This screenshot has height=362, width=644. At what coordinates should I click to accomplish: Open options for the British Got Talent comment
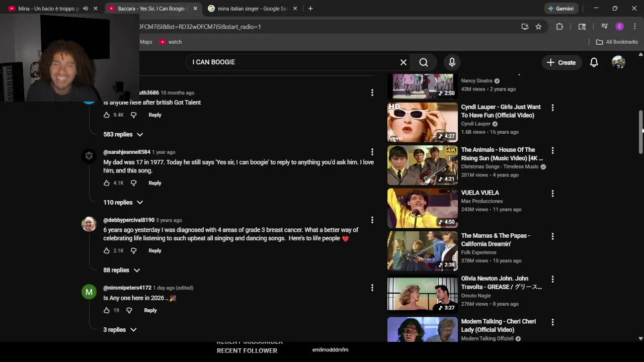372,93
